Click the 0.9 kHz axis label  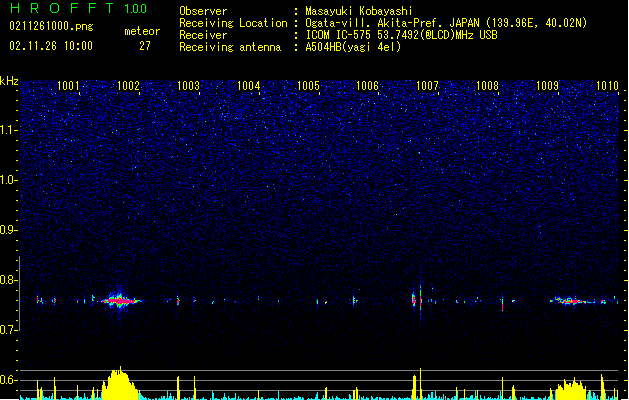click(x=9, y=230)
